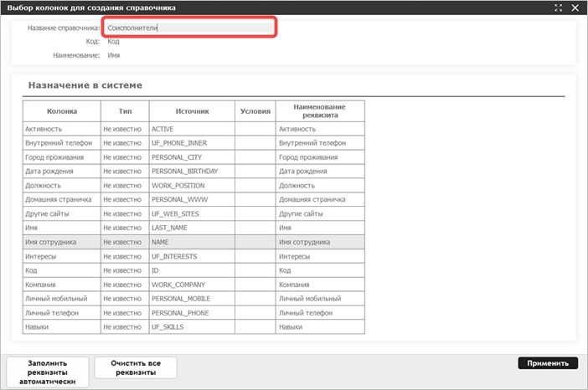Click Должность in Наименование реквизита column
588x390 pixels.
tap(320, 186)
